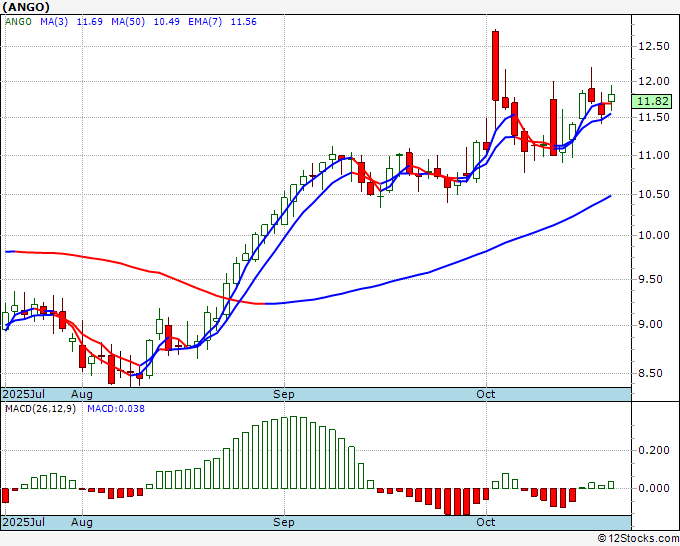Click the 0.000 MACD axis label
680x546 pixels.
click(x=654, y=488)
